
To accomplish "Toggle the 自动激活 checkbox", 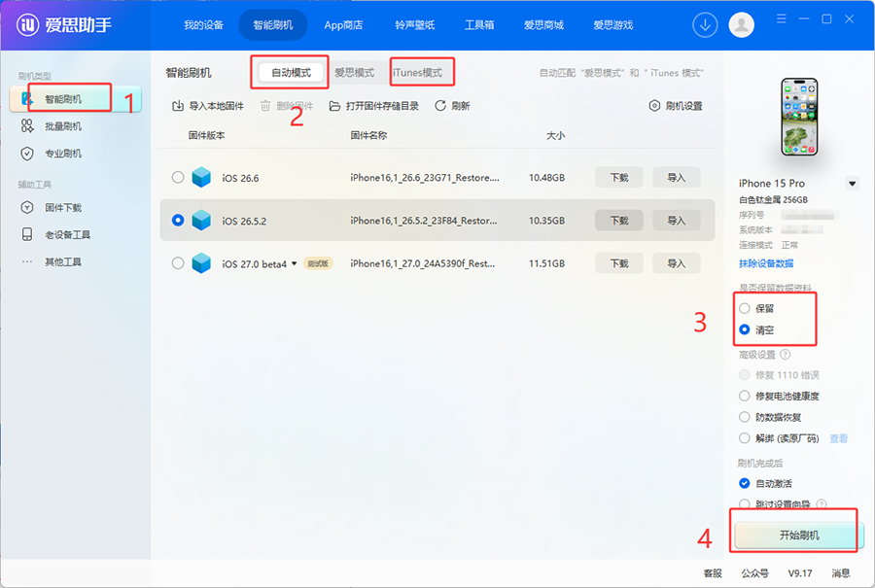I will [x=745, y=483].
